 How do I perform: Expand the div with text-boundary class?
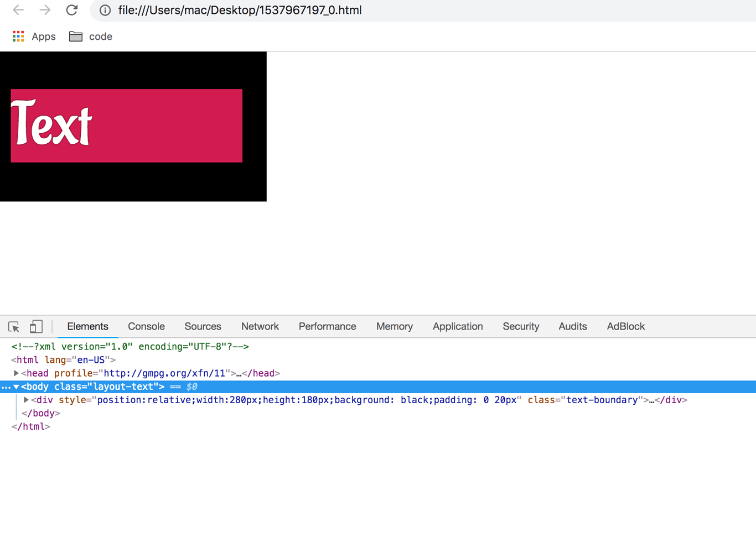(26, 400)
